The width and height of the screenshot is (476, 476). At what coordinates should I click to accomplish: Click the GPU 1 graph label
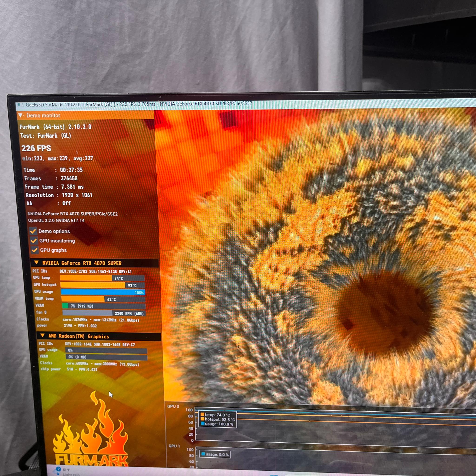(x=174, y=446)
